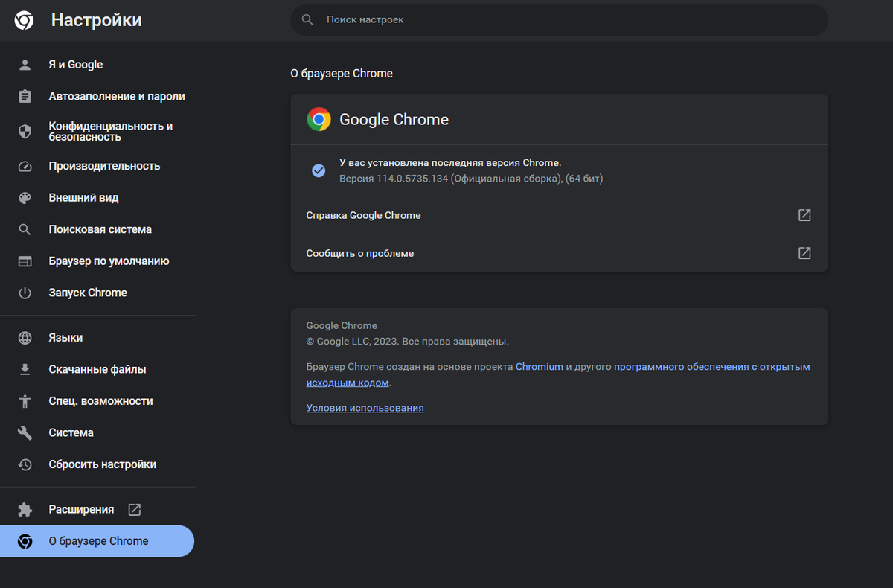Follow the Chromium project link
893x588 pixels.
539,367
